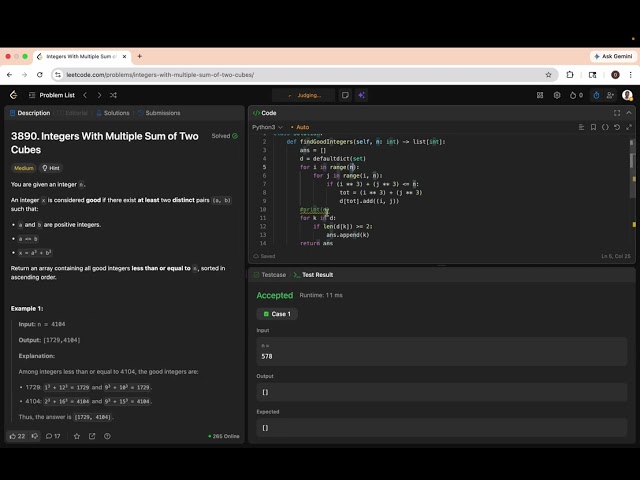Switch to the Description tab
This screenshot has width=640, height=480.
(x=30, y=113)
